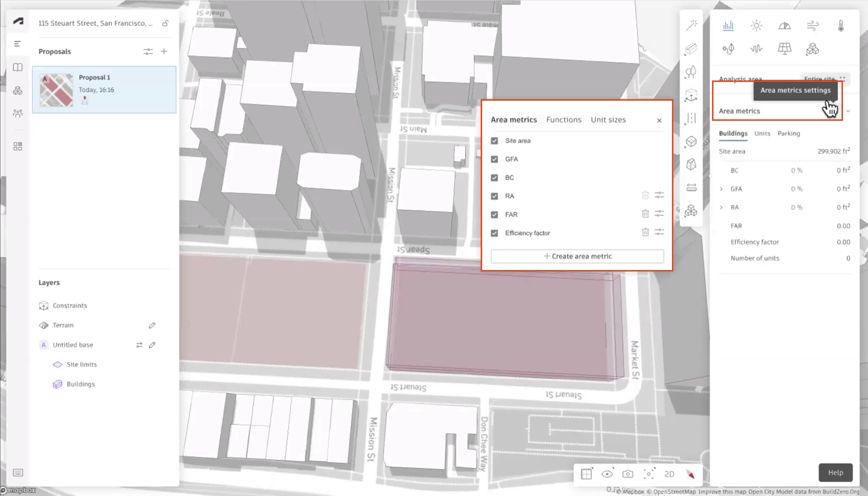This screenshot has height=496, width=868.
Task: Click the solar analysis panel icon
Action: tap(785, 48)
